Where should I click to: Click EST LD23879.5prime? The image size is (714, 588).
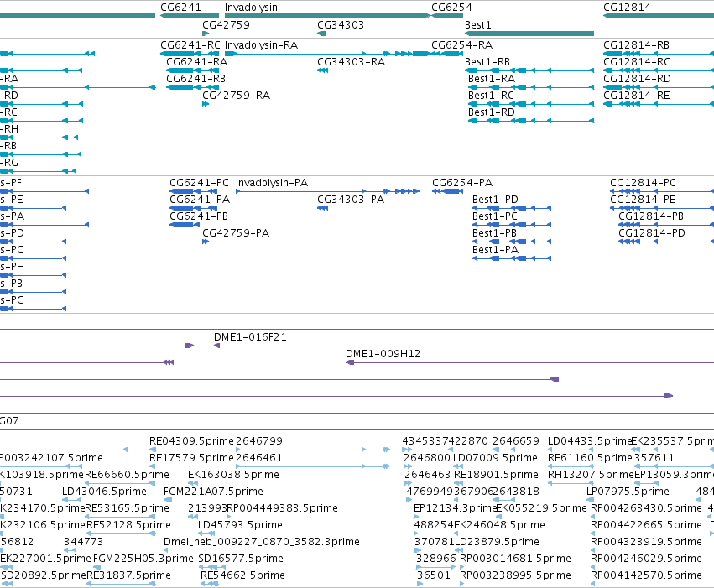(497, 542)
